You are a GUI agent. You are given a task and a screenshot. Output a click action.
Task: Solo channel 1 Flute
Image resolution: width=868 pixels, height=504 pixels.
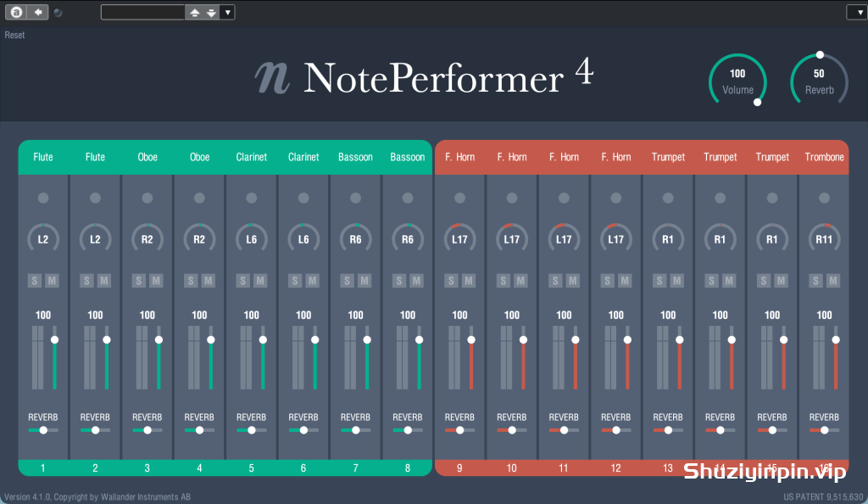tap(34, 281)
